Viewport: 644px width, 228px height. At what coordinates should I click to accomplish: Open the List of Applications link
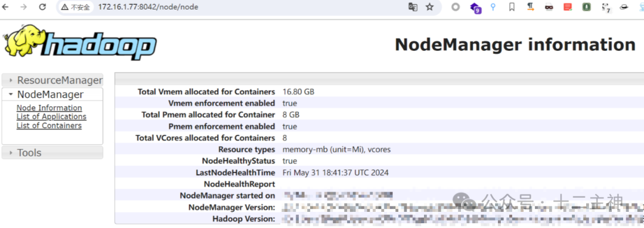(51, 116)
